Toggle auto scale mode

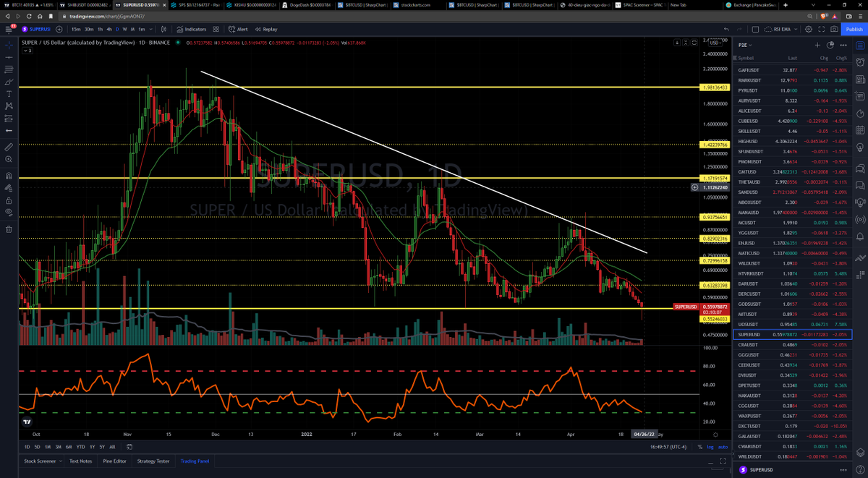(722, 447)
